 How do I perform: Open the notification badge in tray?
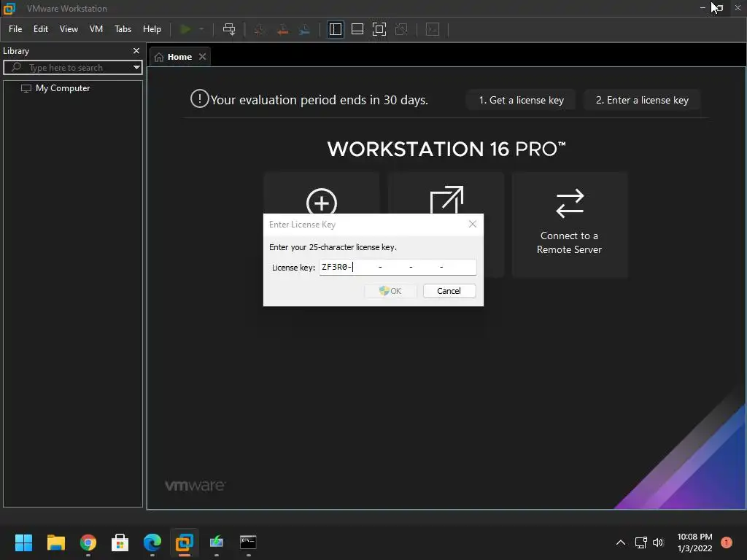(x=727, y=542)
